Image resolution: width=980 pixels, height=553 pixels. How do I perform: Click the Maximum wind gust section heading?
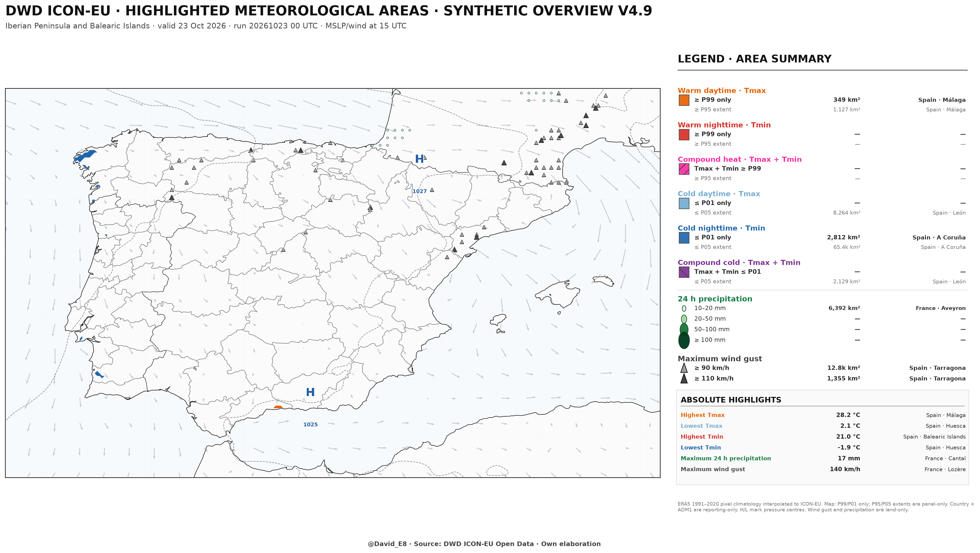coord(720,359)
